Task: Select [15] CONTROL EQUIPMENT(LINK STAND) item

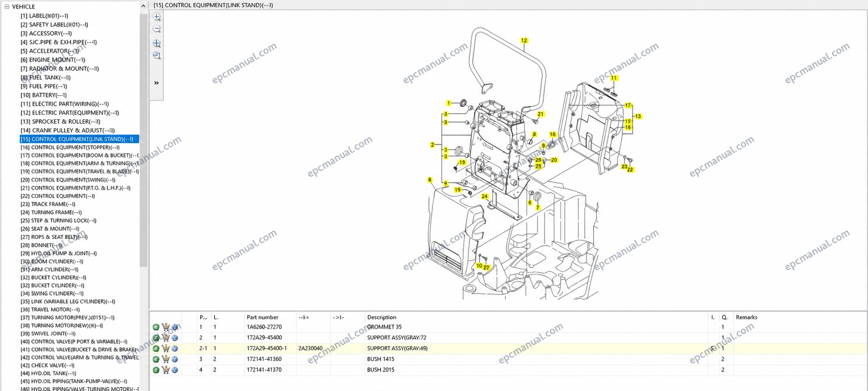Action: click(x=79, y=139)
